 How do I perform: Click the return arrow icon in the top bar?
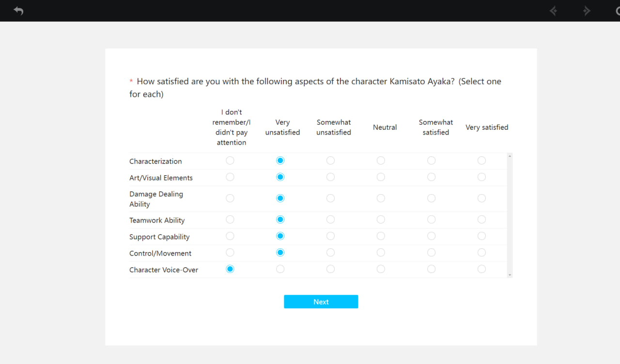tap(18, 11)
